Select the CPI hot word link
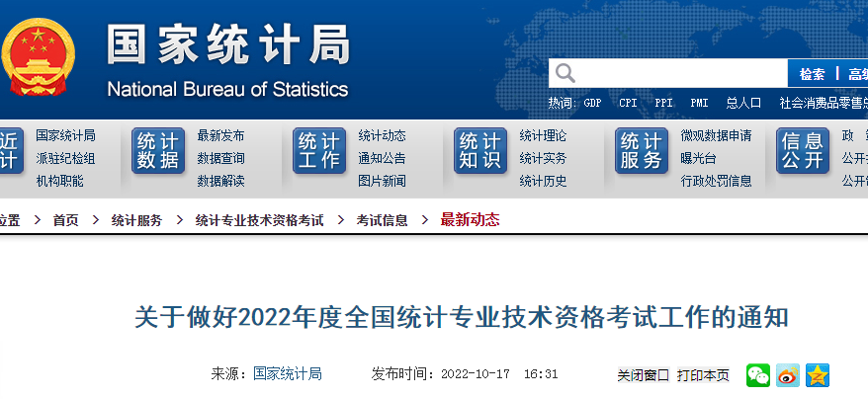Viewport: 868px width, 399px height. 628,103
